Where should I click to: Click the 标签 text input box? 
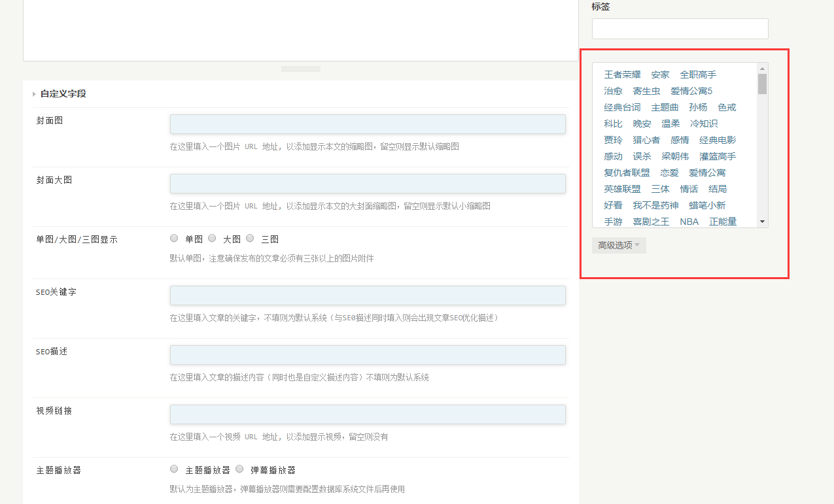click(x=680, y=29)
